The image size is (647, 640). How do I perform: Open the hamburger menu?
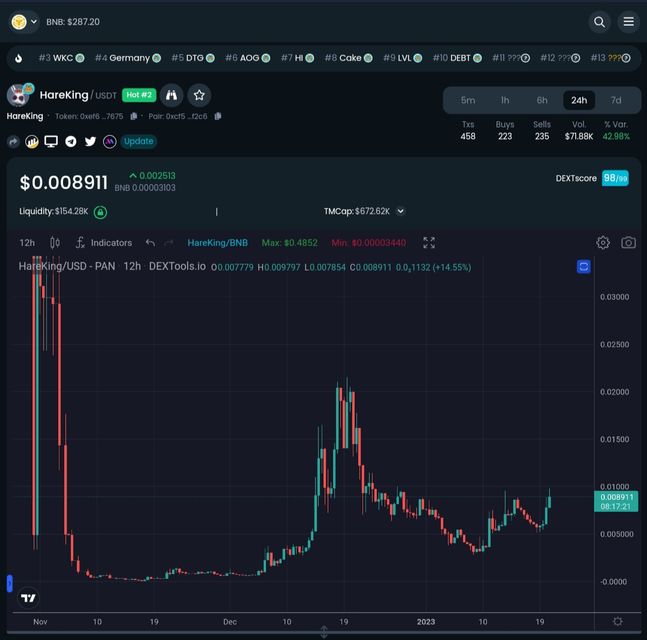click(x=628, y=22)
